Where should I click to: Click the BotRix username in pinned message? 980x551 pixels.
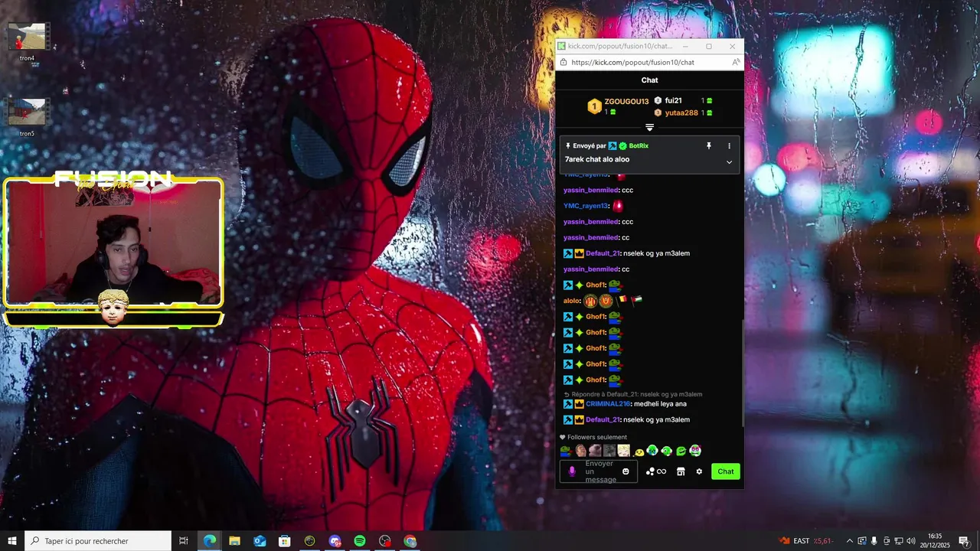coord(639,145)
